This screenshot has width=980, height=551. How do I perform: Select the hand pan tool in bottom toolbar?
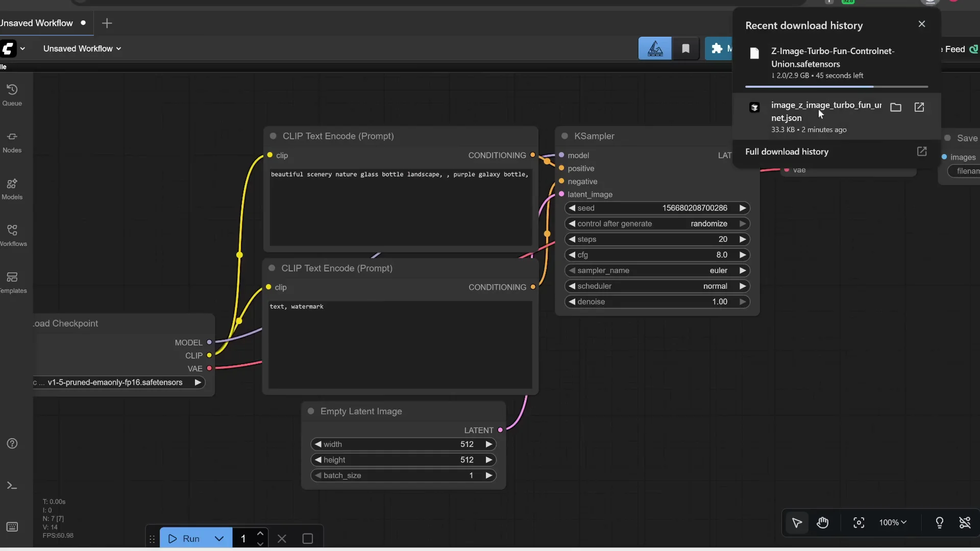click(x=823, y=523)
